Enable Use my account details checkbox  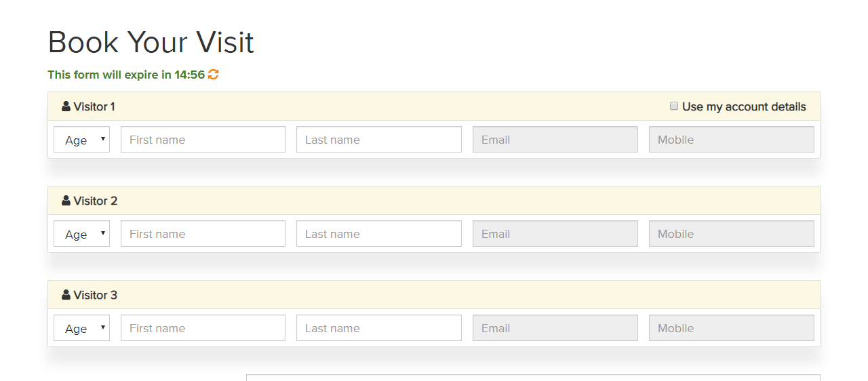click(674, 106)
